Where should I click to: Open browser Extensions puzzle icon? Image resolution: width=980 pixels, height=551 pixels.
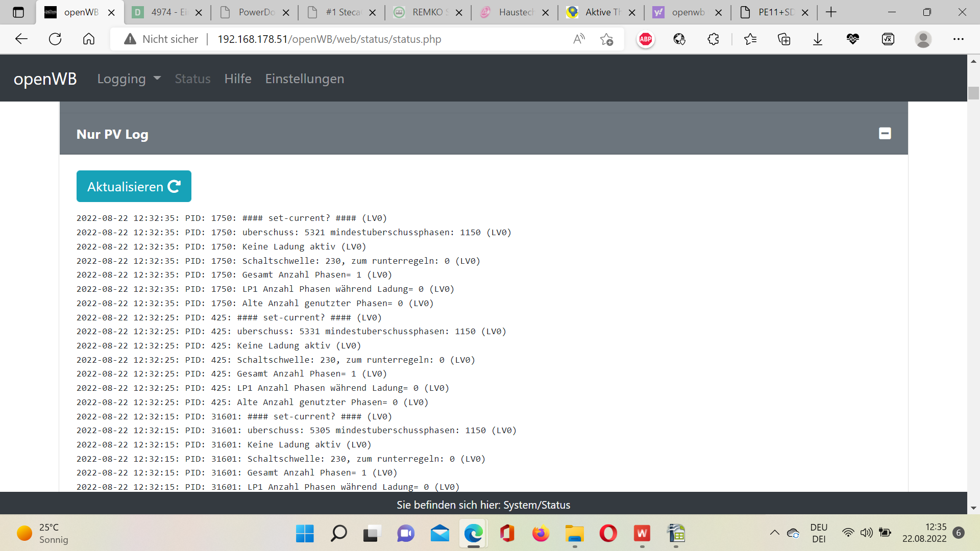(x=713, y=39)
